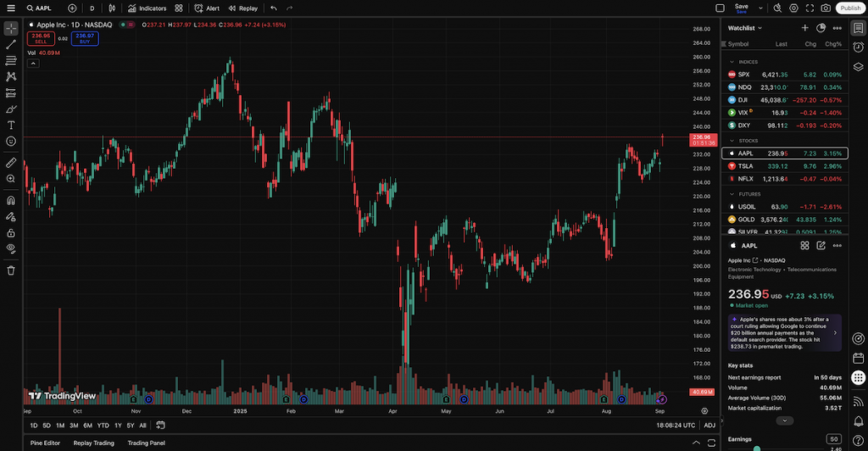Edit AAPL symbol note
The height and width of the screenshot is (451, 868).
coord(821,245)
